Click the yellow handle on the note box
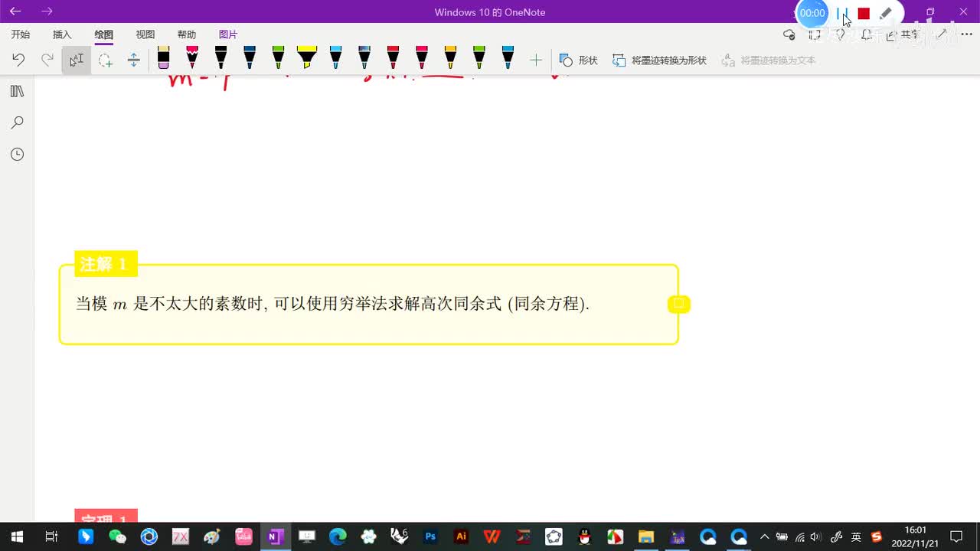Image resolution: width=980 pixels, height=551 pixels. (x=678, y=304)
